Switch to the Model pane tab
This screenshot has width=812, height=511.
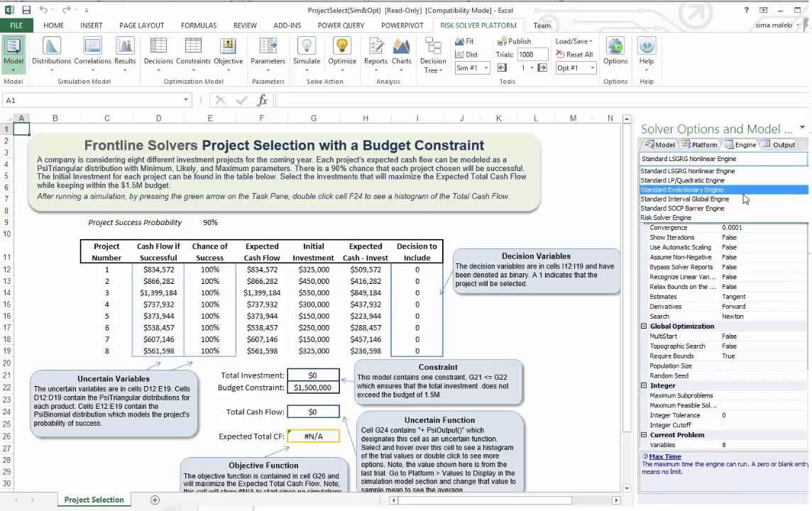(x=660, y=145)
